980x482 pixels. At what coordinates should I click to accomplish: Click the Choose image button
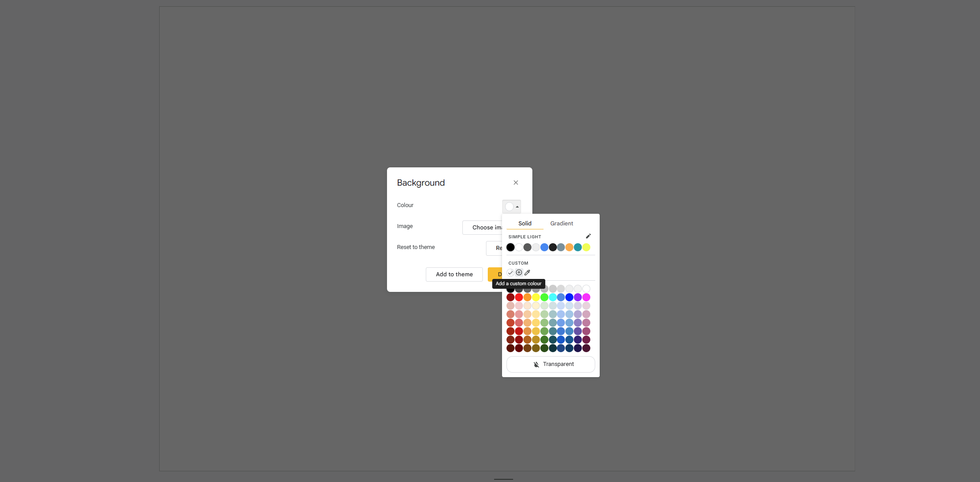[483, 228]
